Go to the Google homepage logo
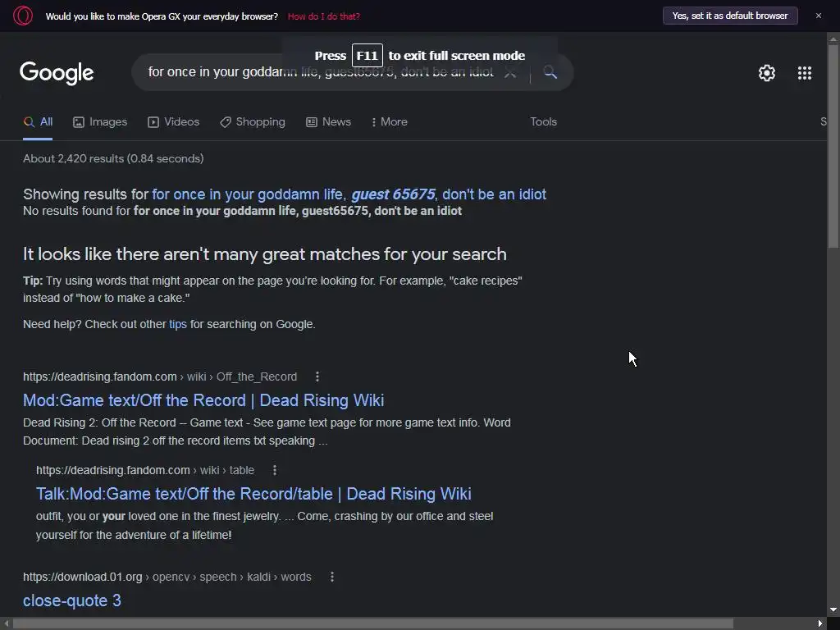Viewport: 840px width, 630px height. pos(57,73)
